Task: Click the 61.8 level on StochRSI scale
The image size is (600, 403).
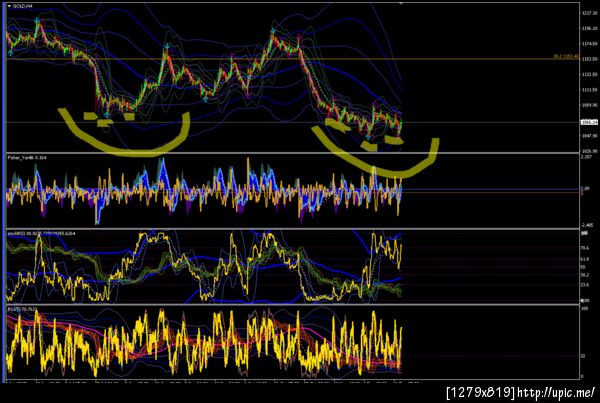Action: [x=585, y=259]
